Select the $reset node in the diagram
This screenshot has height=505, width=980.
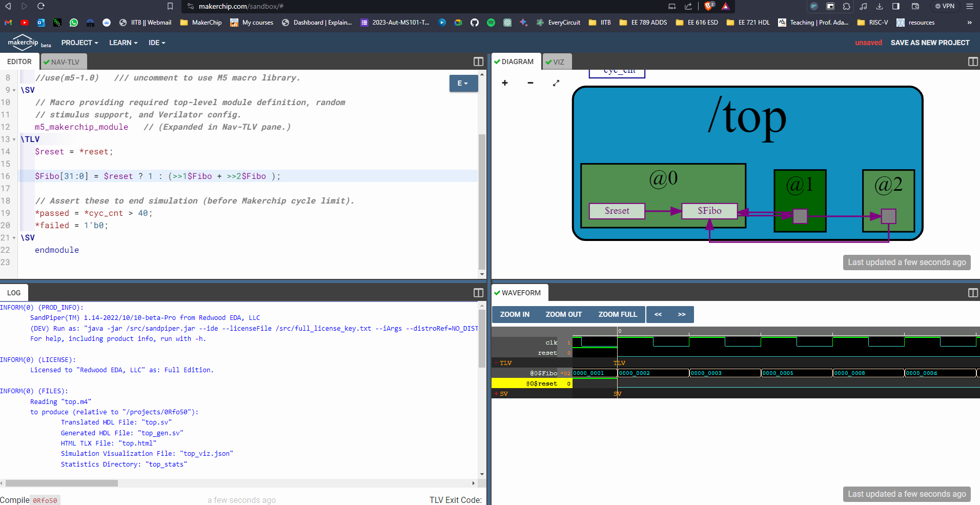(617, 211)
